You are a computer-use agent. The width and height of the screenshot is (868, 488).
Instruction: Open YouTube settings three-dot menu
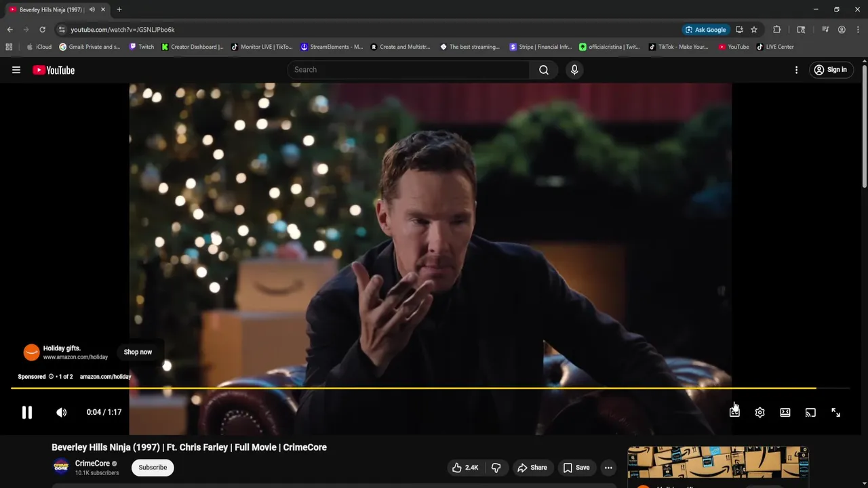tap(796, 70)
